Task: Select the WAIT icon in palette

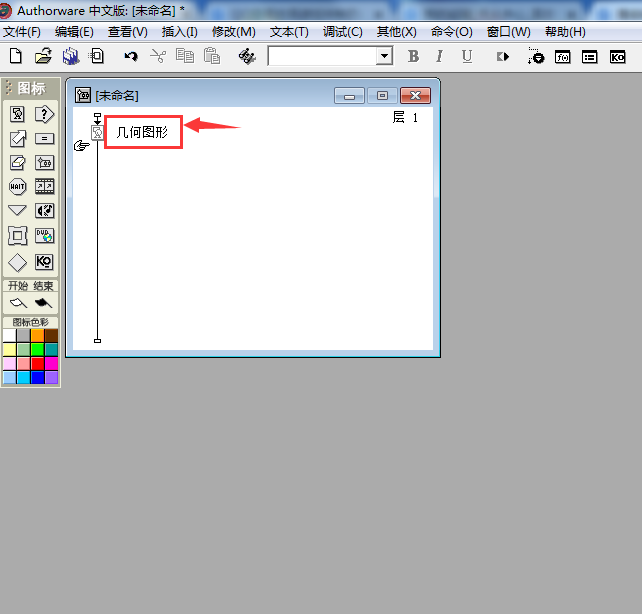Action: (18, 187)
